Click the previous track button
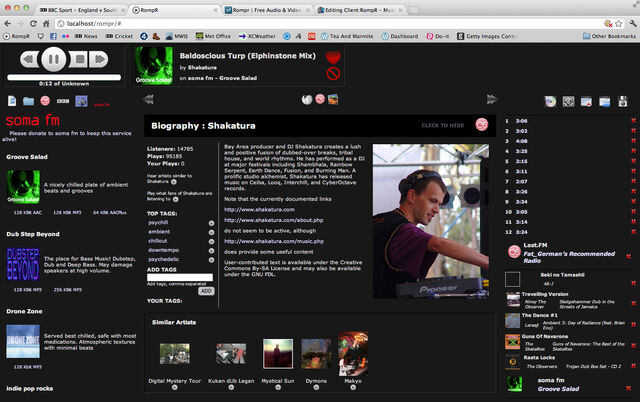640x402 pixels. click(29, 60)
